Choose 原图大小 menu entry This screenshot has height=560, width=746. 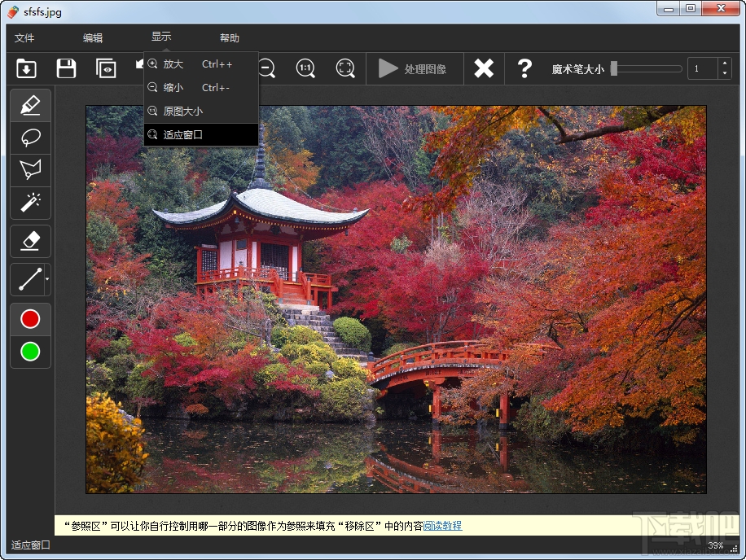[201, 112]
